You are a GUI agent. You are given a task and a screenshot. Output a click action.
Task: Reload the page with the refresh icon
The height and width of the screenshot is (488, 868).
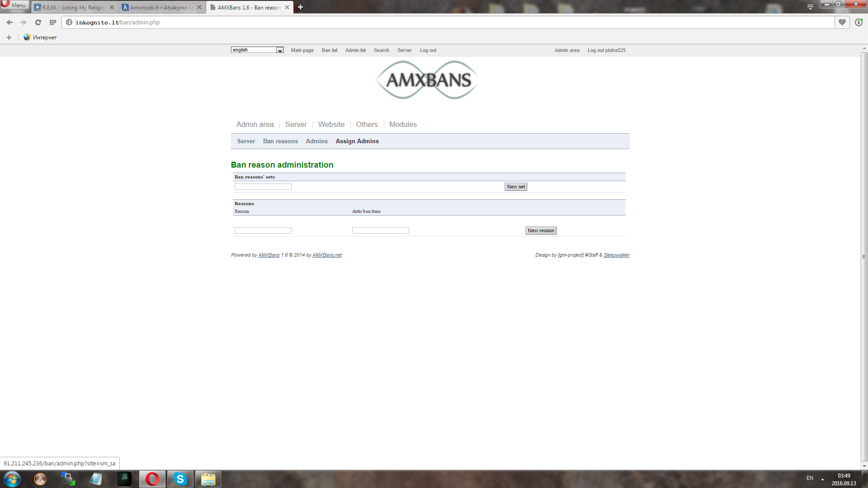[x=38, y=22]
